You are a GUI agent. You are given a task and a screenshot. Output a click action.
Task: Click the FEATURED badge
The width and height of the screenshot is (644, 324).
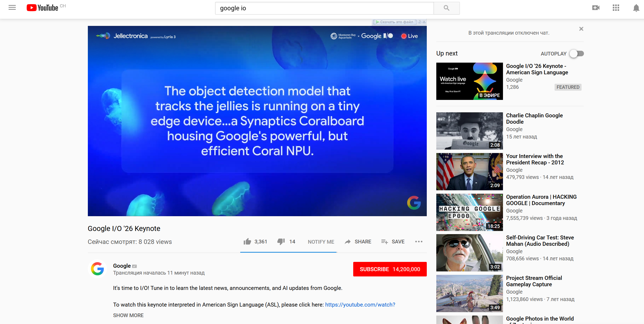click(568, 87)
